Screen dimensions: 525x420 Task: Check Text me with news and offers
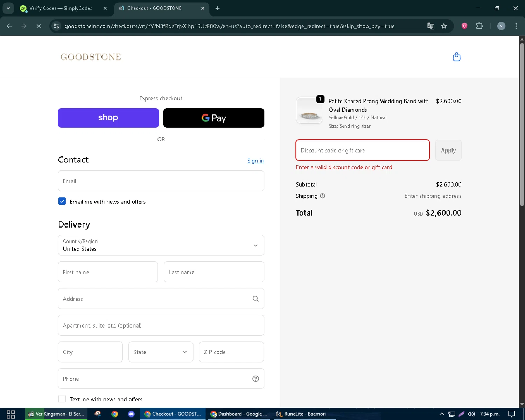(x=62, y=399)
